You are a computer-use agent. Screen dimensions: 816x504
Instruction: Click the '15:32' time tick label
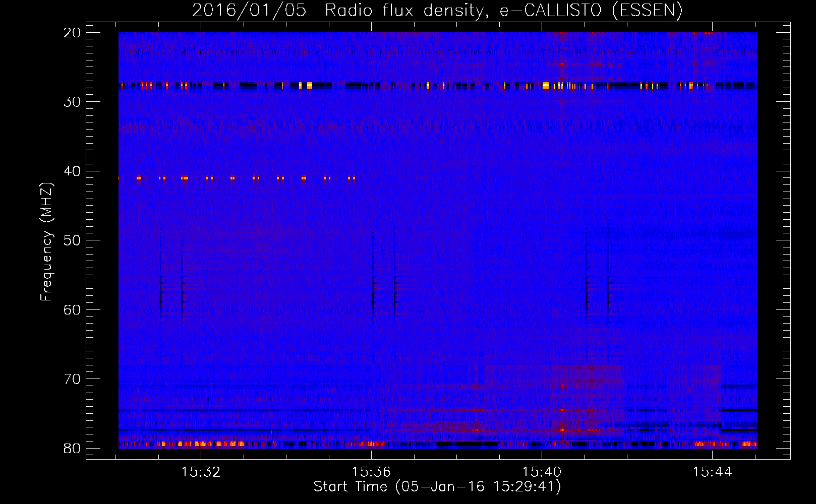coord(201,472)
